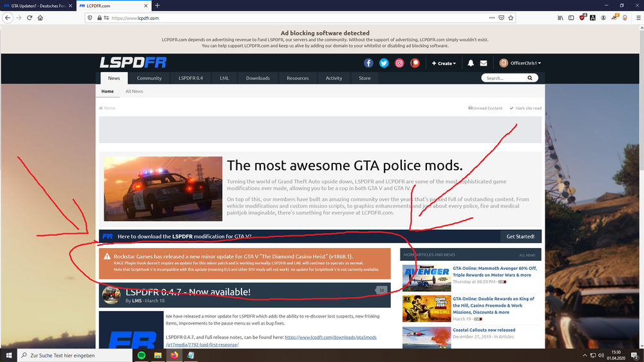Image resolution: width=644 pixels, height=362 pixels.
Task: Click the Mammoth Avenger article thumbnail
Action: pyautogui.click(x=426, y=278)
